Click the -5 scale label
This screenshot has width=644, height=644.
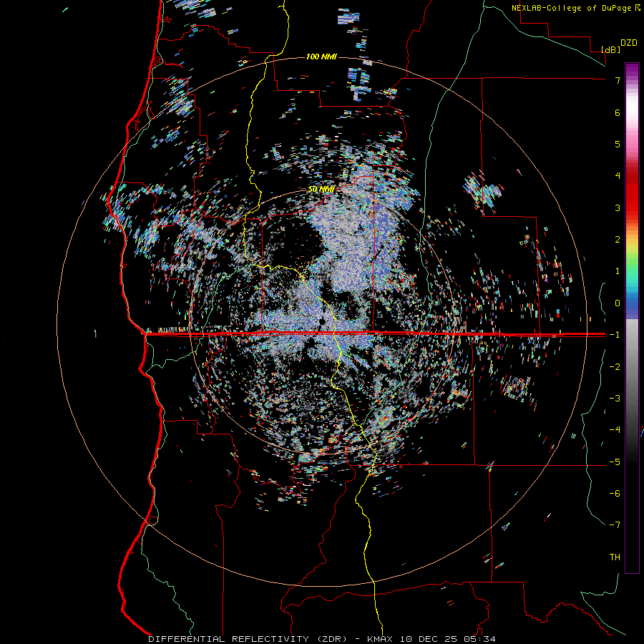click(x=615, y=462)
